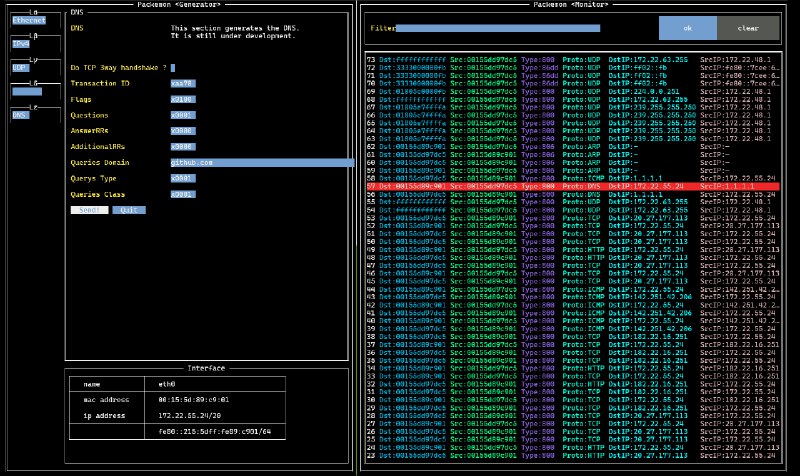This screenshot has height=476, width=800.
Task: Select the DNS layer button
Action: click(20, 115)
